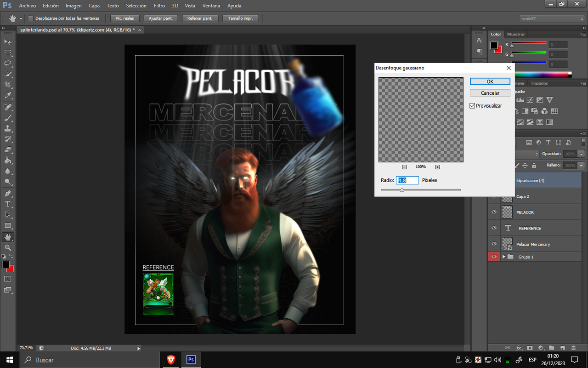
Task: Create a new layer icon
Action: coord(563,348)
